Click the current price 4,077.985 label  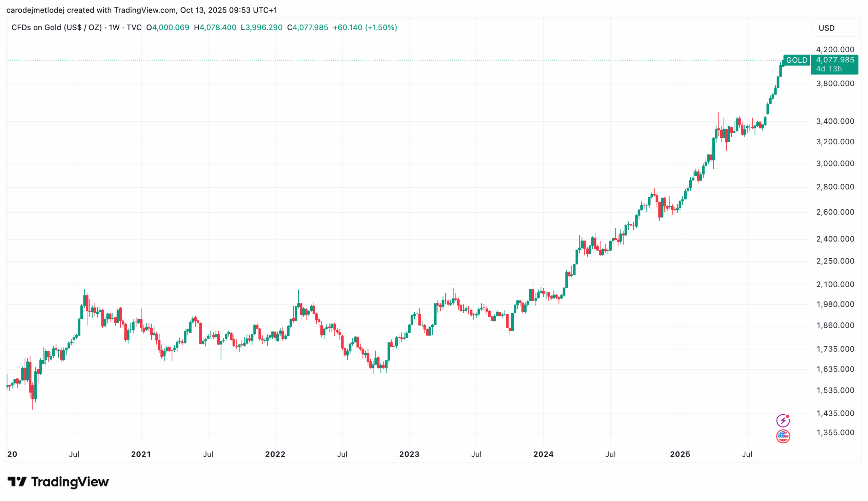[834, 60]
